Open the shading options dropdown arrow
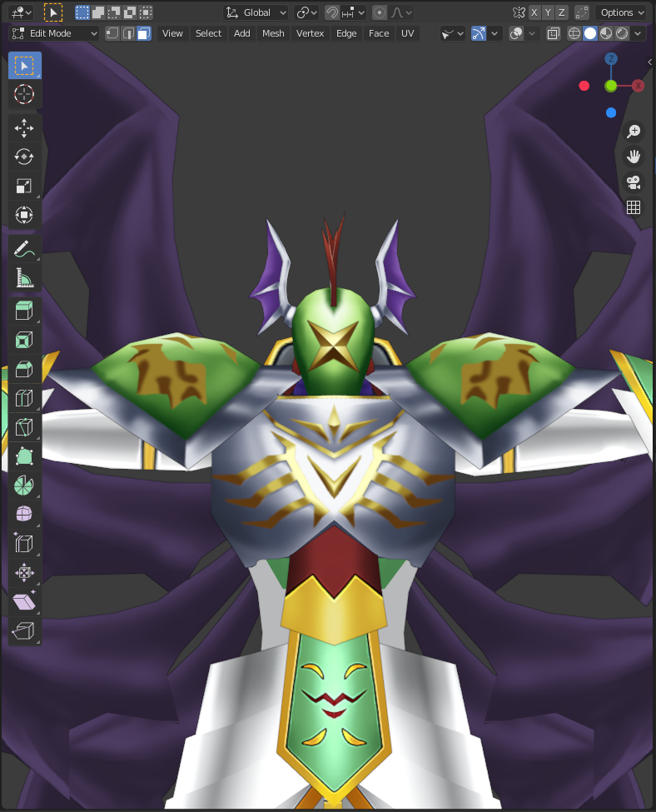This screenshot has height=812, width=656. [x=638, y=33]
